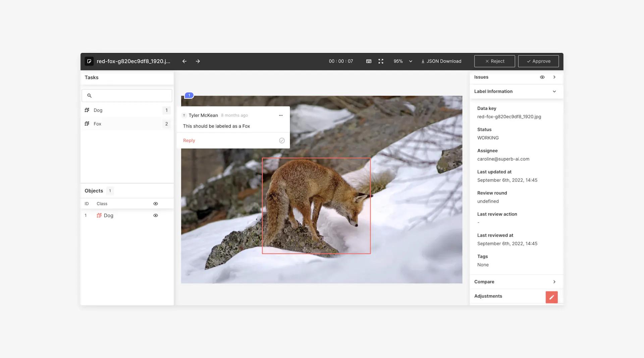Select the Fox class in Tasks list

[x=127, y=124]
